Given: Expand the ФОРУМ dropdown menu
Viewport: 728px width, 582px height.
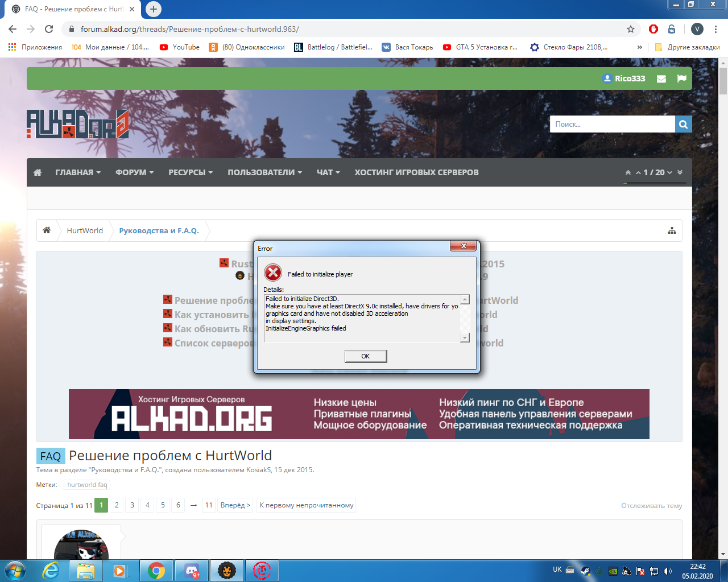Looking at the screenshot, I should [134, 172].
